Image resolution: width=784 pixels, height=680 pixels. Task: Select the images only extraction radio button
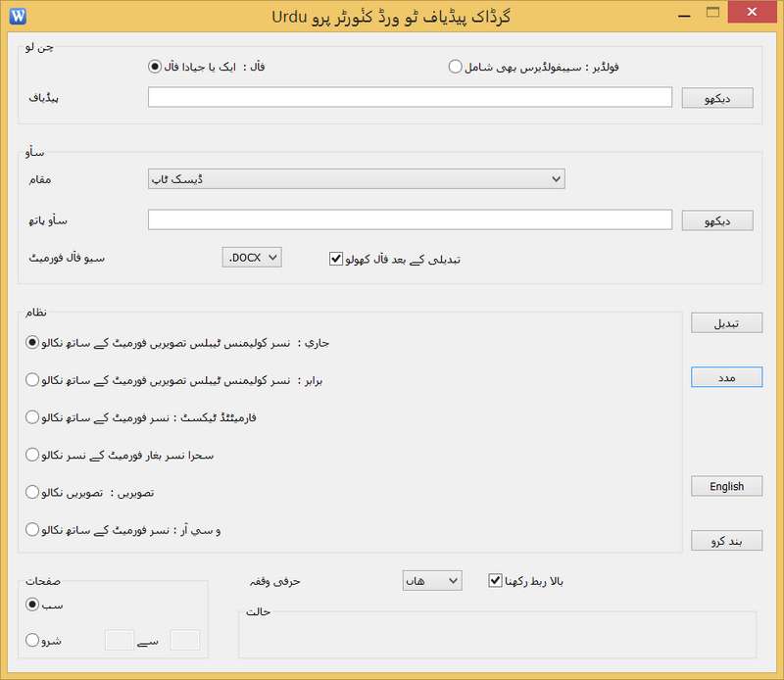click(32, 492)
